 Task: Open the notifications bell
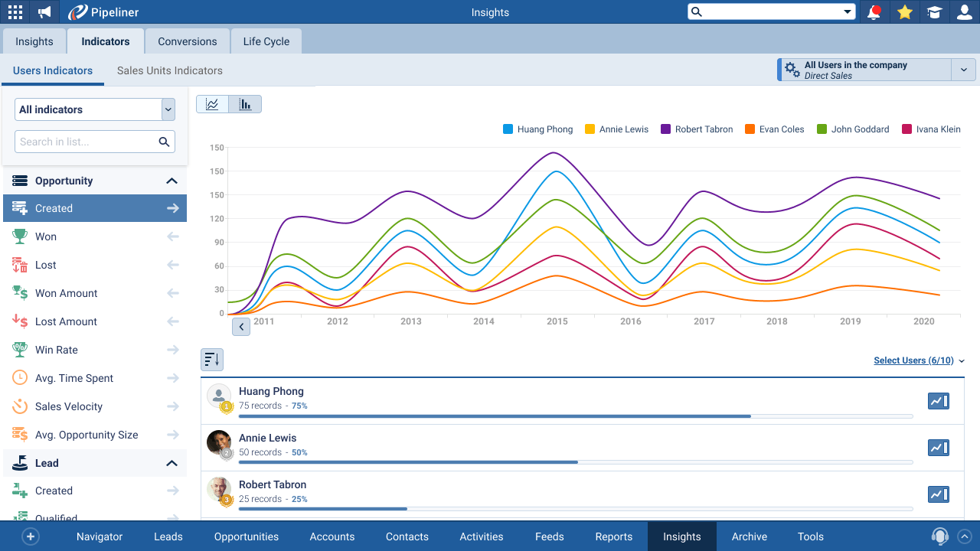coord(874,12)
